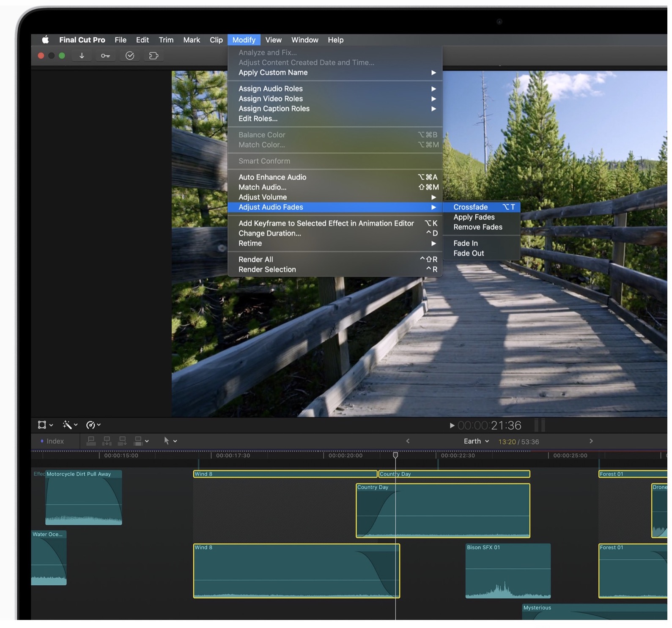
Task: Open the Keyword Editor key icon
Action: [105, 56]
